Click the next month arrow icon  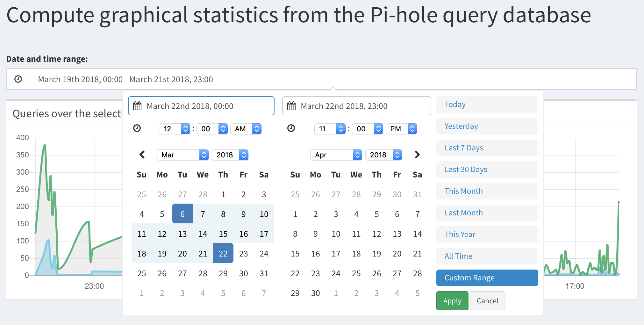(x=417, y=155)
